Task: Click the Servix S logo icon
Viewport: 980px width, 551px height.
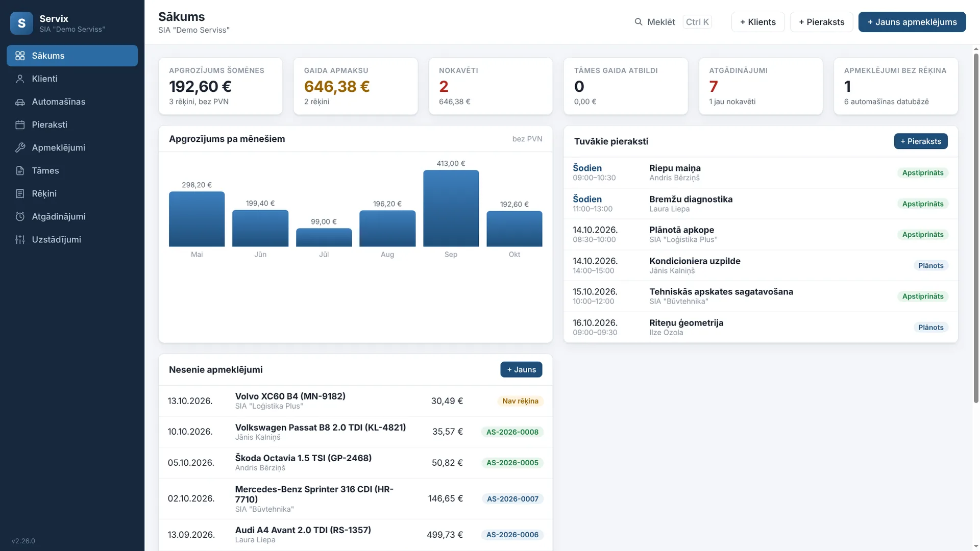Action: pos(21,23)
